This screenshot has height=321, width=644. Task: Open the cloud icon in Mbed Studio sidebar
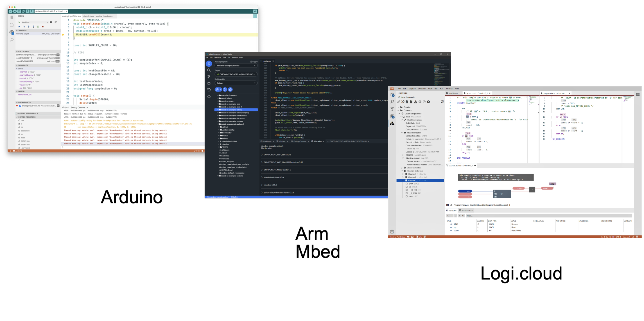(x=209, y=96)
